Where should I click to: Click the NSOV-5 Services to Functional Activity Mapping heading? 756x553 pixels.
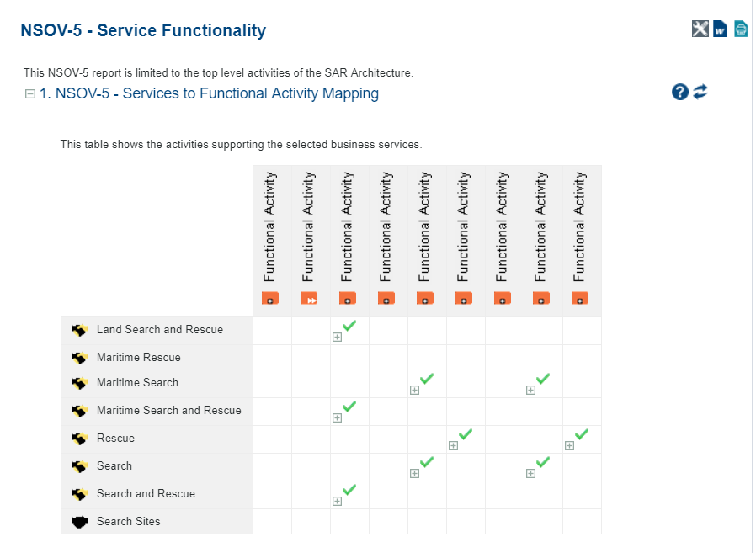[x=216, y=93]
